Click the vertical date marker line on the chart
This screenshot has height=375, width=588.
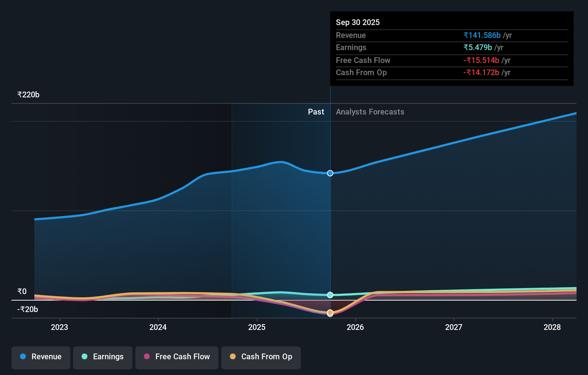330,215
